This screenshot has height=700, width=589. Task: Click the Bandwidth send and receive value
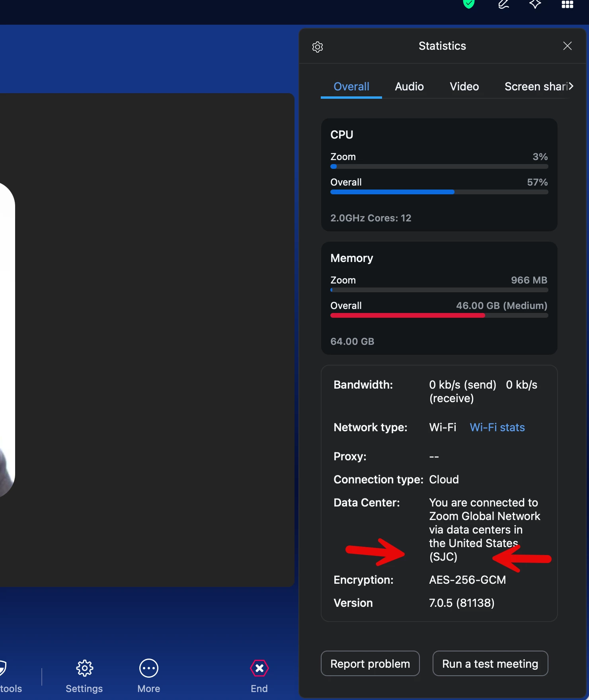[483, 391]
